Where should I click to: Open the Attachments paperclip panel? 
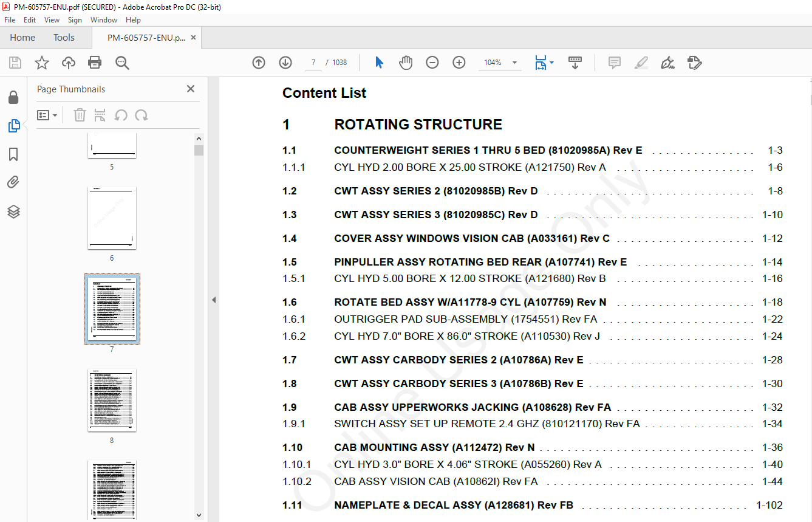[13, 182]
